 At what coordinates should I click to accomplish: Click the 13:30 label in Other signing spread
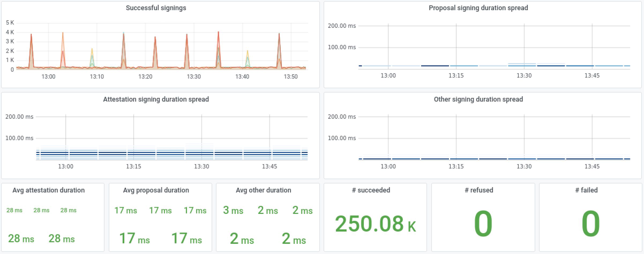524,167
